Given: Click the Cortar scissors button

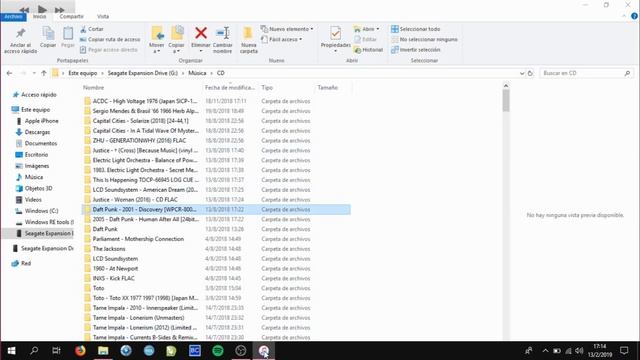Looking at the screenshot, I should 92,29.
